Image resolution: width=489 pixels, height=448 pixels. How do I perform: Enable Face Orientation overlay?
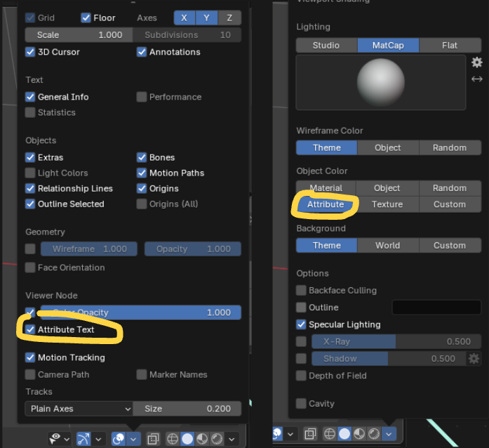point(30,268)
